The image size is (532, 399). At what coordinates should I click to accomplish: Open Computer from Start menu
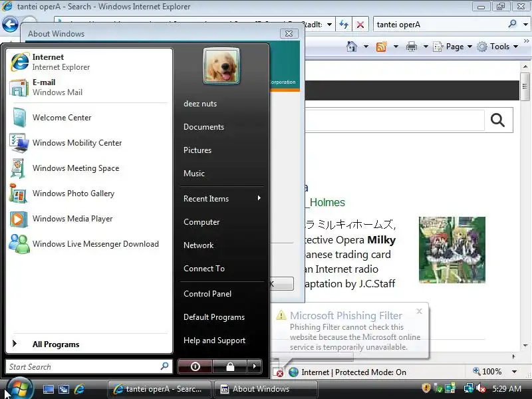pos(201,222)
